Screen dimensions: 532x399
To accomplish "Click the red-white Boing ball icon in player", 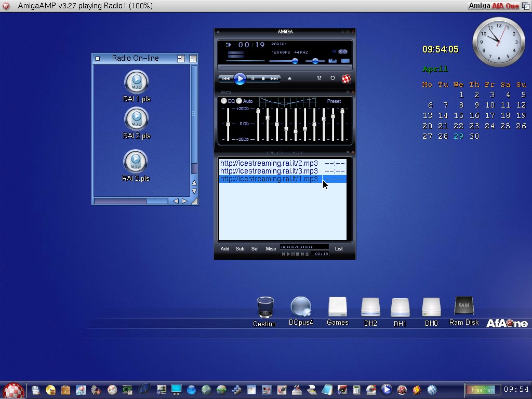I will 346,79.
